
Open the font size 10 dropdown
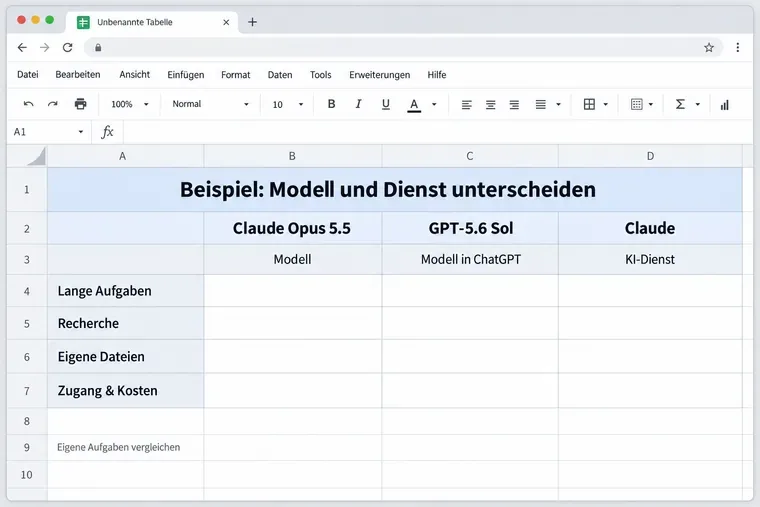coord(288,104)
